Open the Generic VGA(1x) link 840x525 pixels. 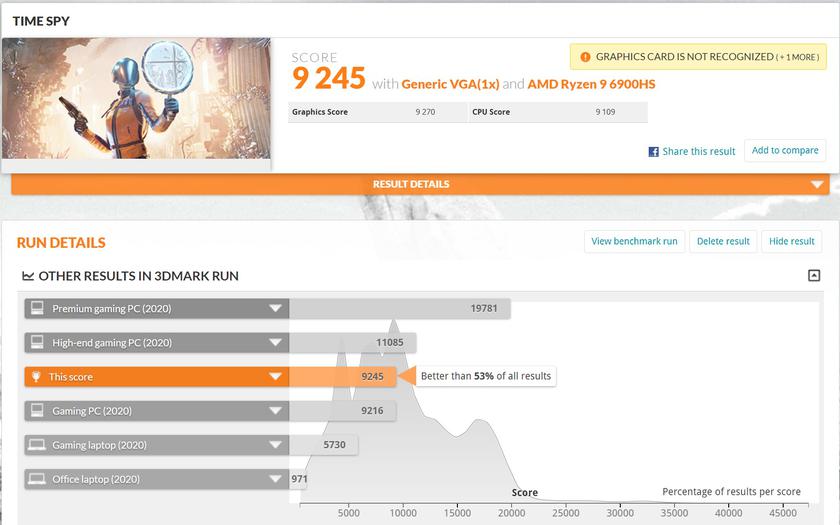pos(449,84)
